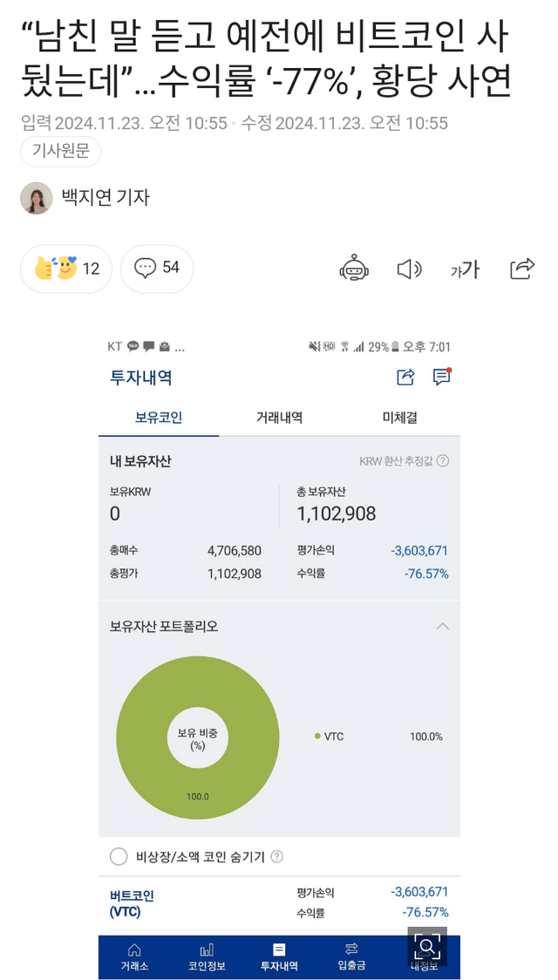Image resolution: width=558 pixels, height=980 pixels.
Task: Click the 기사원문 button
Action: [x=61, y=152]
